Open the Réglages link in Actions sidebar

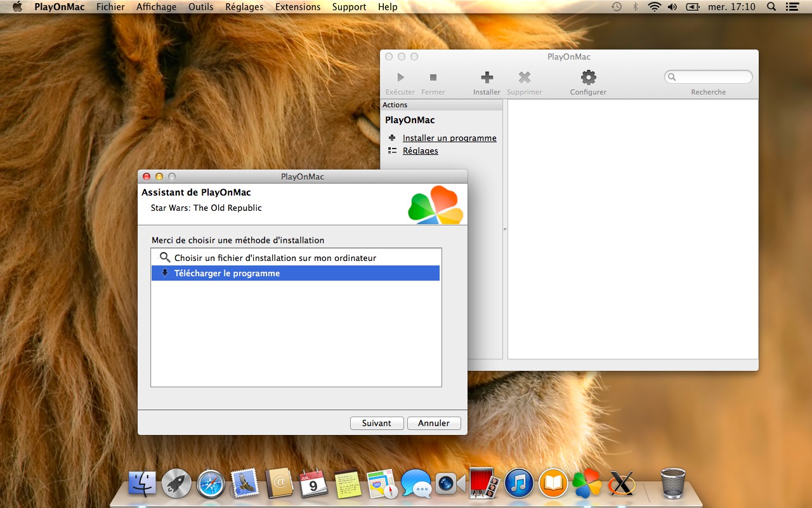pyautogui.click(x=421, y=150)
